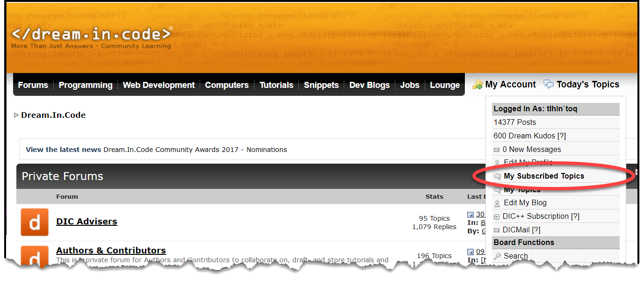The height and width of the screenshot is (281, 644).
Task: Open DICMail entry
Action: 521,230
